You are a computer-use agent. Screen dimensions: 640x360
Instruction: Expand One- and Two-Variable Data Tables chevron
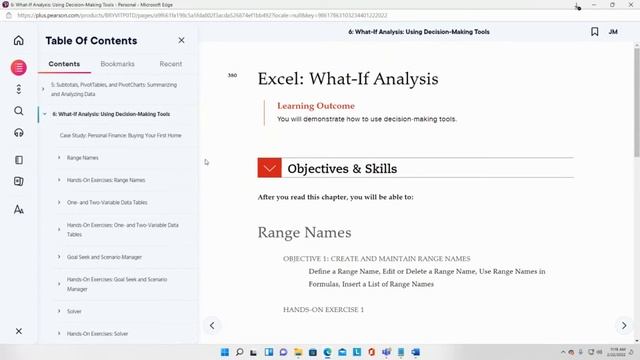coord(59,202)
